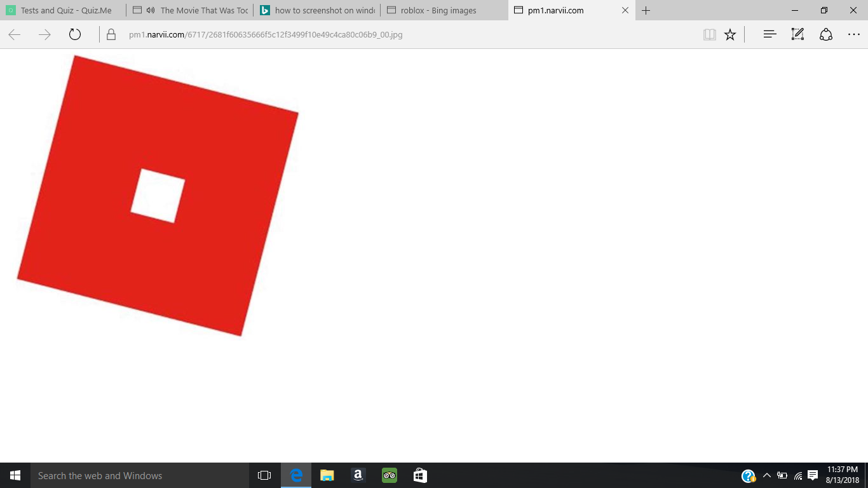
Task: Open the More actions ellipsis menu
Action: [854, 34]
